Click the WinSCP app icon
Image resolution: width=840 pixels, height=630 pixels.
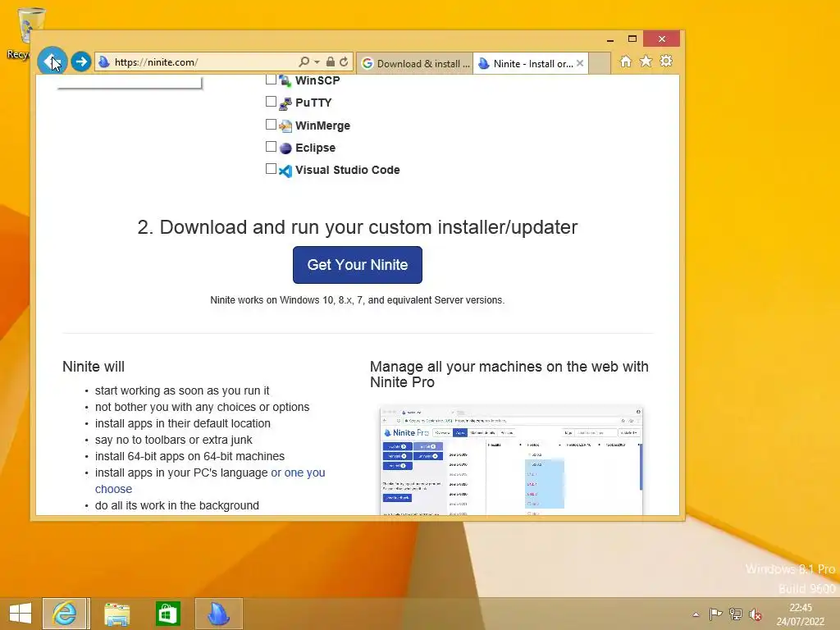pos(285,81)
